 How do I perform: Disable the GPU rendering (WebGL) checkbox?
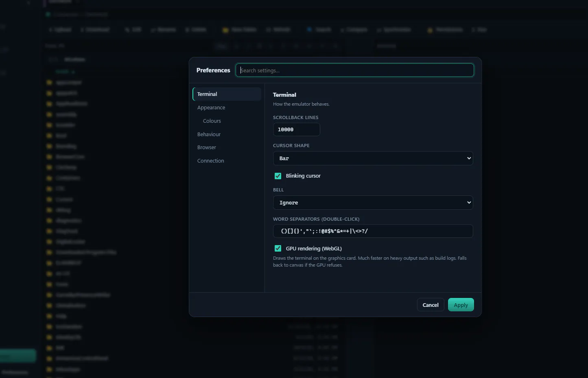[278, 248]
